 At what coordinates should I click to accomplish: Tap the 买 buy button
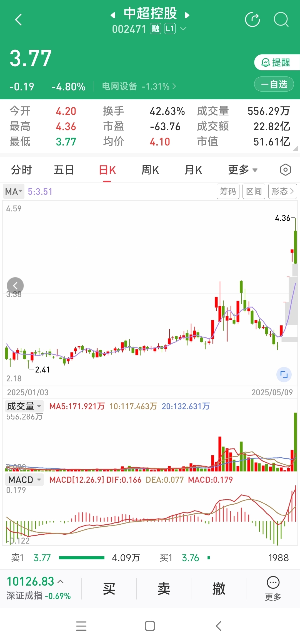coord(109,588)
